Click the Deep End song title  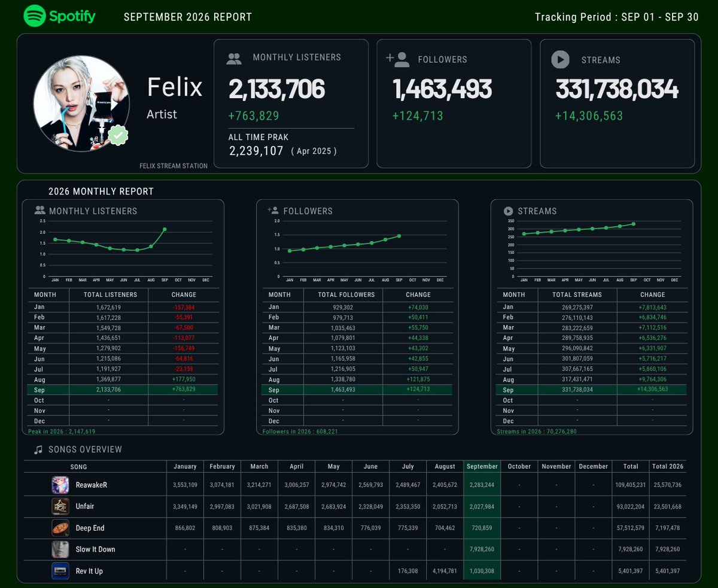click(x=90, y=528)
